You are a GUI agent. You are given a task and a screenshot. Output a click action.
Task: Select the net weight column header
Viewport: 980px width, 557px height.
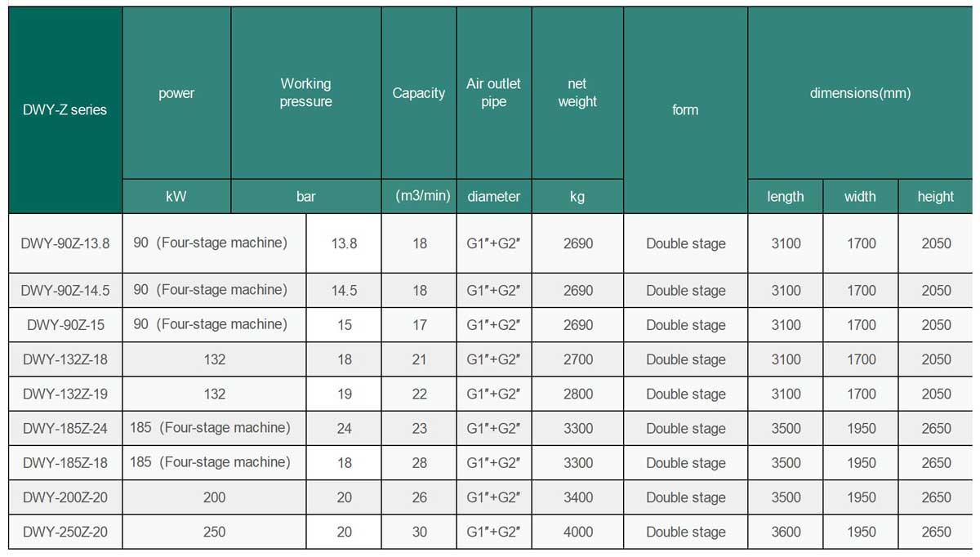pos(577,92)
